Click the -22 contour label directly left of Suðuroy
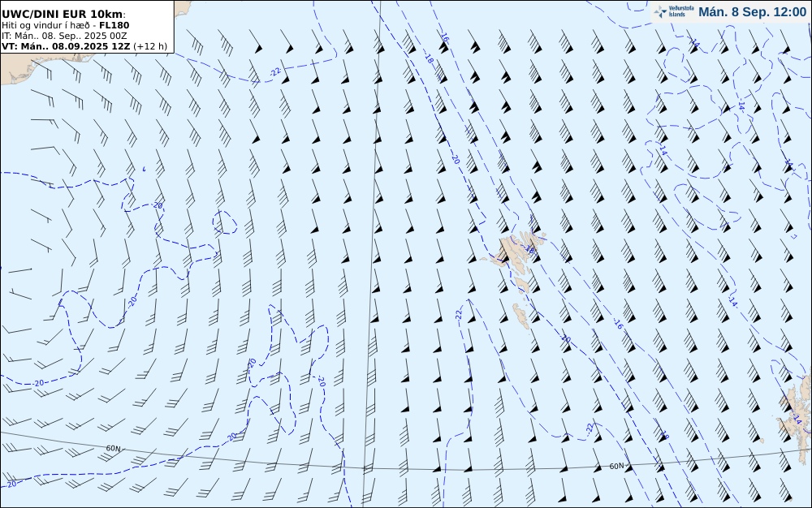This screenshot has width=812, height=508. [x=459, y=314]
